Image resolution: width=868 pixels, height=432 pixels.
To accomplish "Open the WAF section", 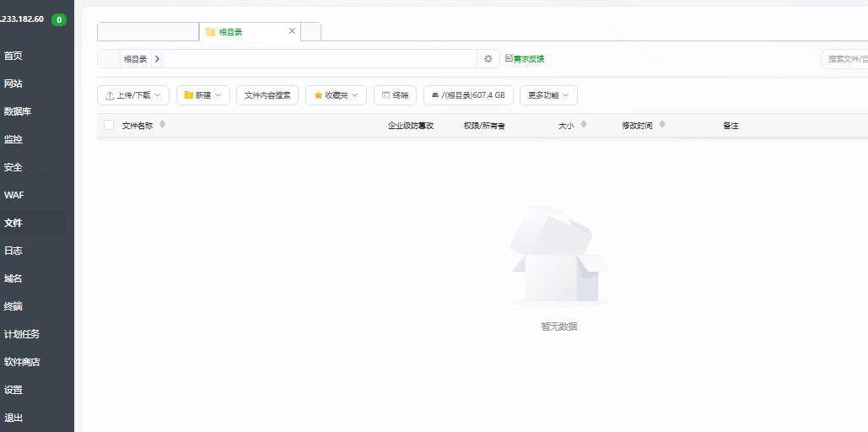I will point(13,195).
